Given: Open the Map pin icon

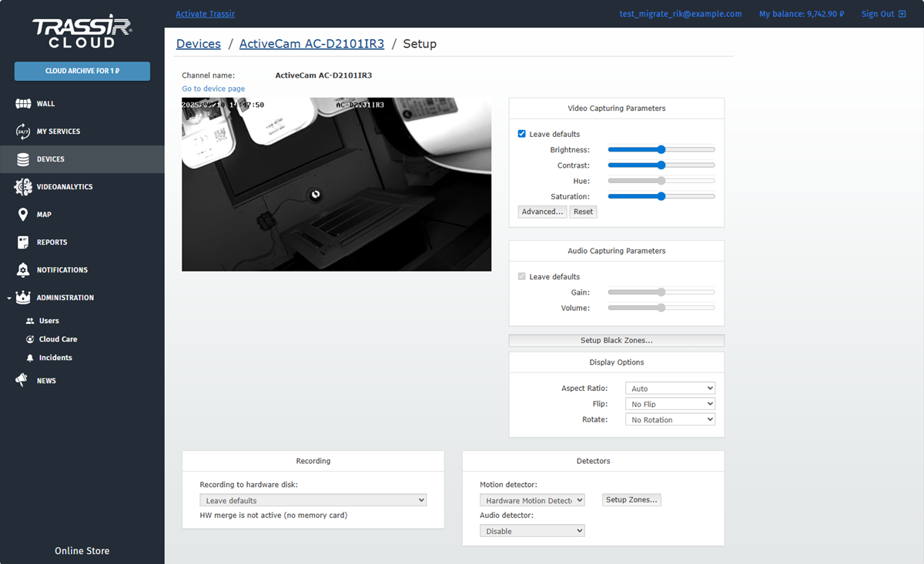Looking at the screenshot, I should [x=23, y=215].
